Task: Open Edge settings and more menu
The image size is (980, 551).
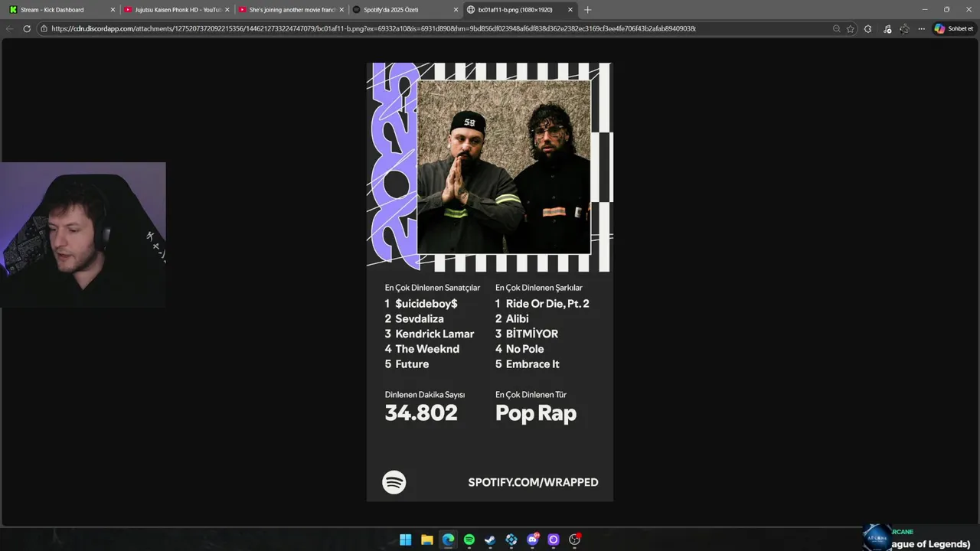Action: pos(921,28)
